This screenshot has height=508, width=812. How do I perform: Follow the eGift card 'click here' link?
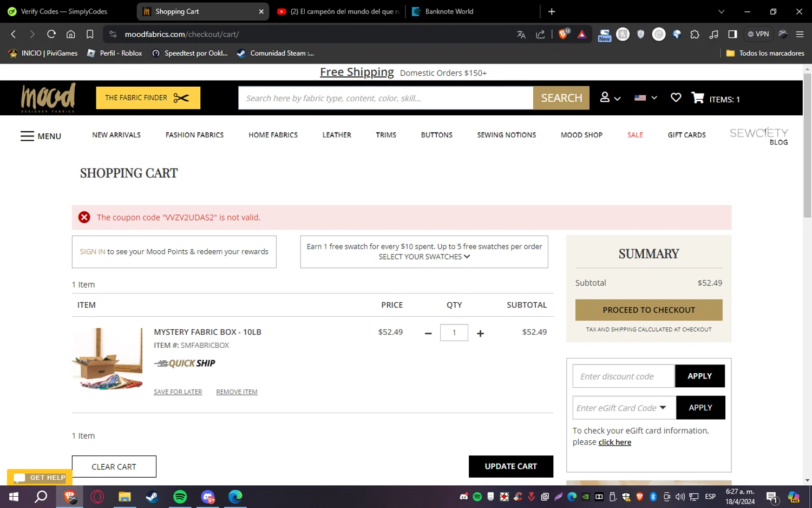point(614,442)
